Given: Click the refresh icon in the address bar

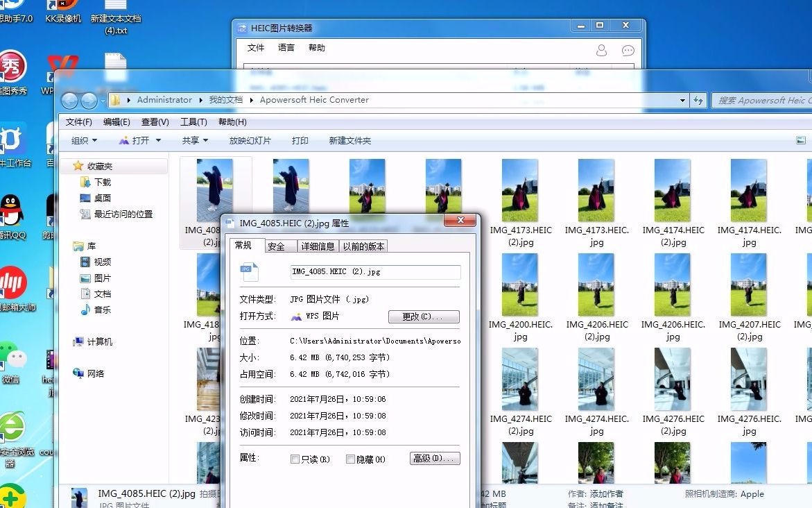Looking at the screenshot, I should [x=698, y=100].
